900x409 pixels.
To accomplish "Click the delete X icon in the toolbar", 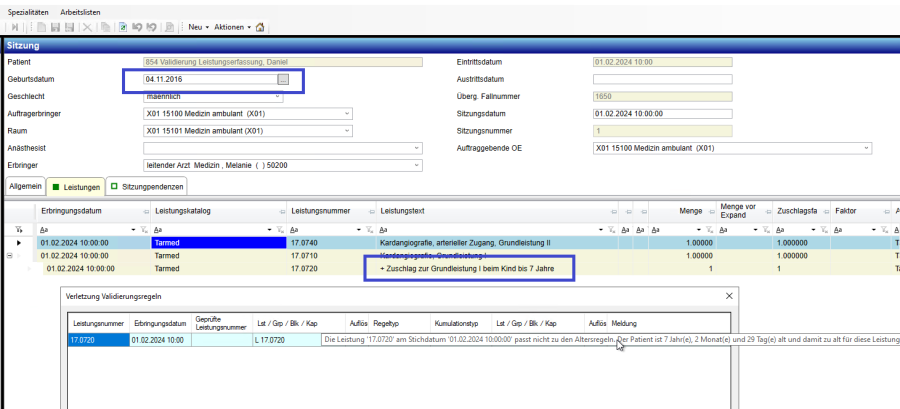I will pyautogui.click(x=87, y=27).
